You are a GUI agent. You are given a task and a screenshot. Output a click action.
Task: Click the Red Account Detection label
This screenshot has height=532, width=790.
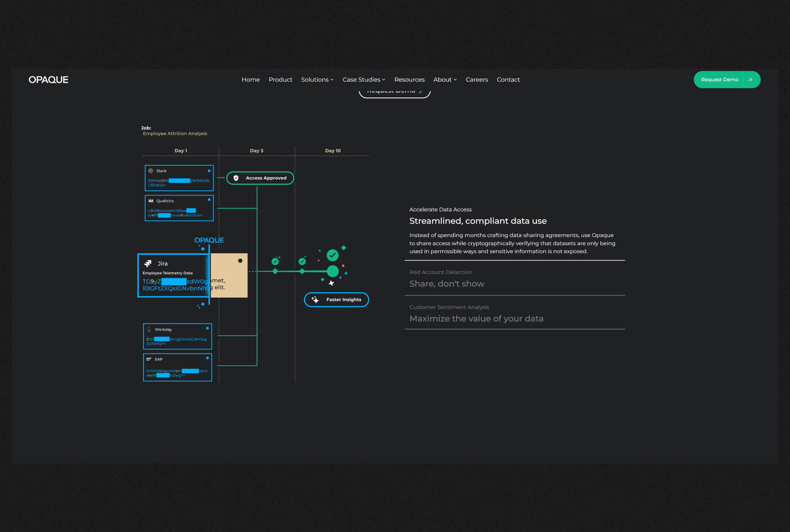pos(441,272)
